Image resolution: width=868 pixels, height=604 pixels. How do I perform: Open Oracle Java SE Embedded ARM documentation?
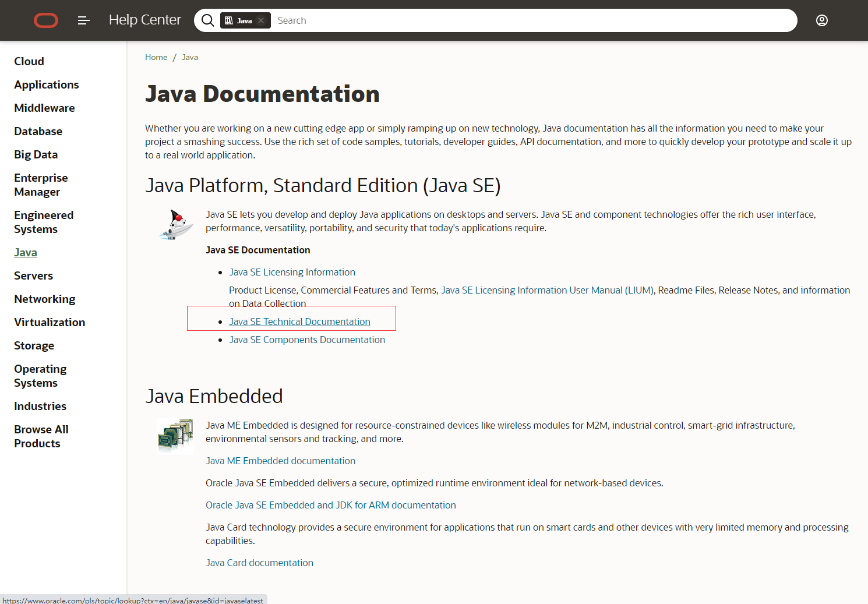[x=330, y=505]
